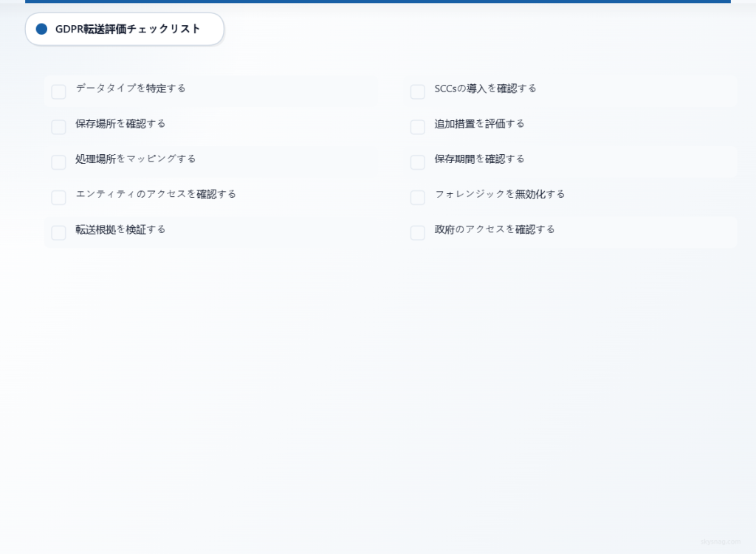Click the skysnag.com watermark text

(x=721, y=541)
